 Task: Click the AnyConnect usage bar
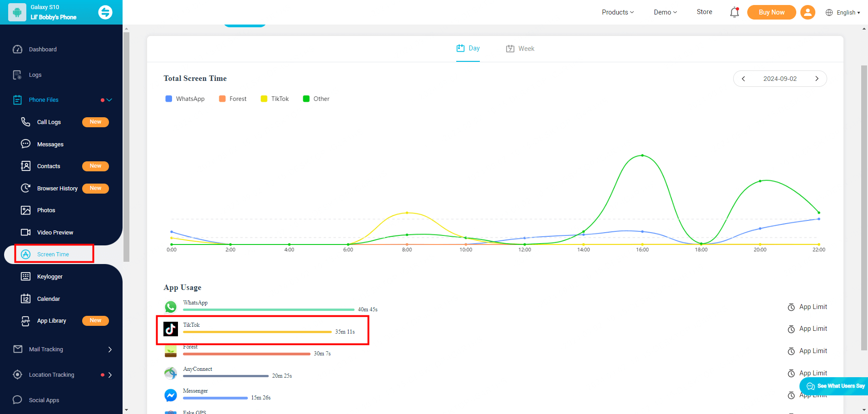226,376
